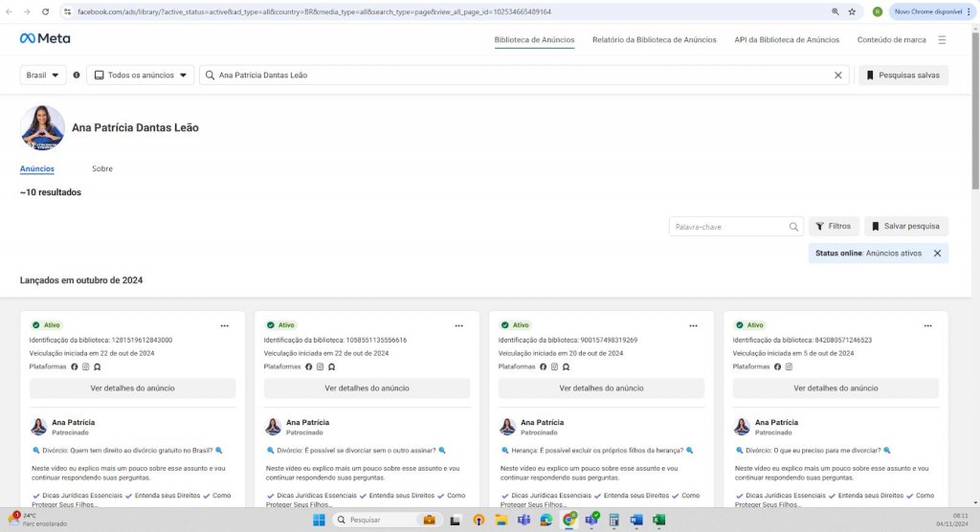Click the Ativo status badge on ad 1281519612843000
This screenshot has height=532, width=980.
46,325
